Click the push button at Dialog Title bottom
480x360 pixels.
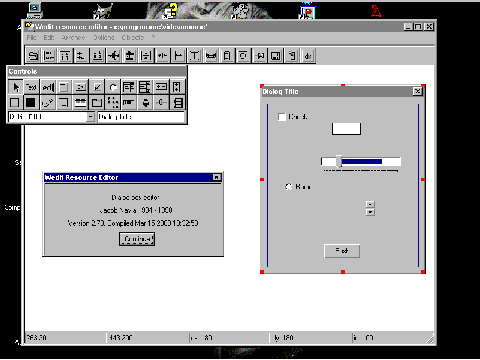342,251
